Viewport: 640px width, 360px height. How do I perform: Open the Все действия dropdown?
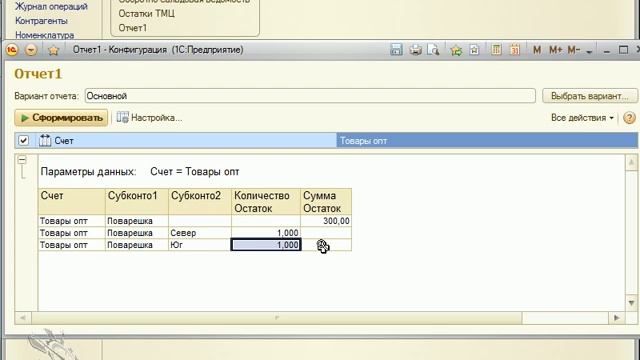[x=582, y=118]
